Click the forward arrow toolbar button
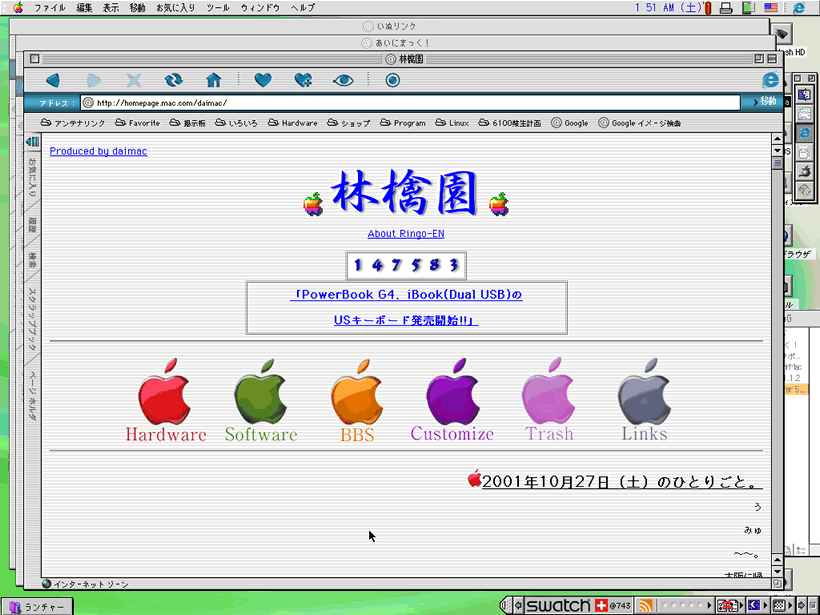Viewport: 820px width, 615px height. (94, 80)
